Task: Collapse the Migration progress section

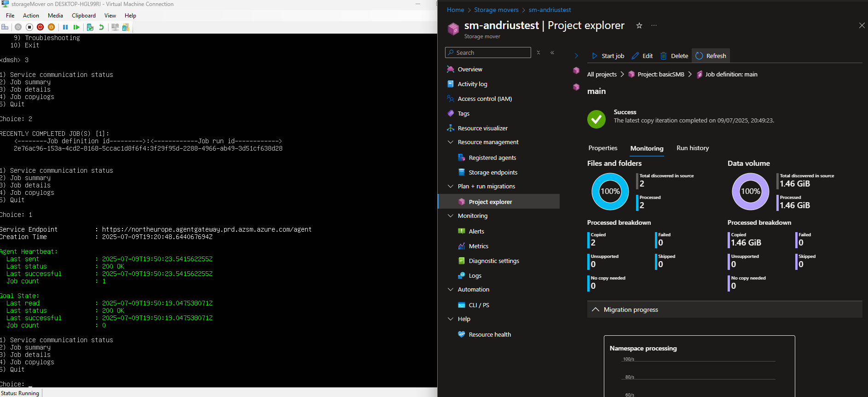Action: [x=724, y=309]
